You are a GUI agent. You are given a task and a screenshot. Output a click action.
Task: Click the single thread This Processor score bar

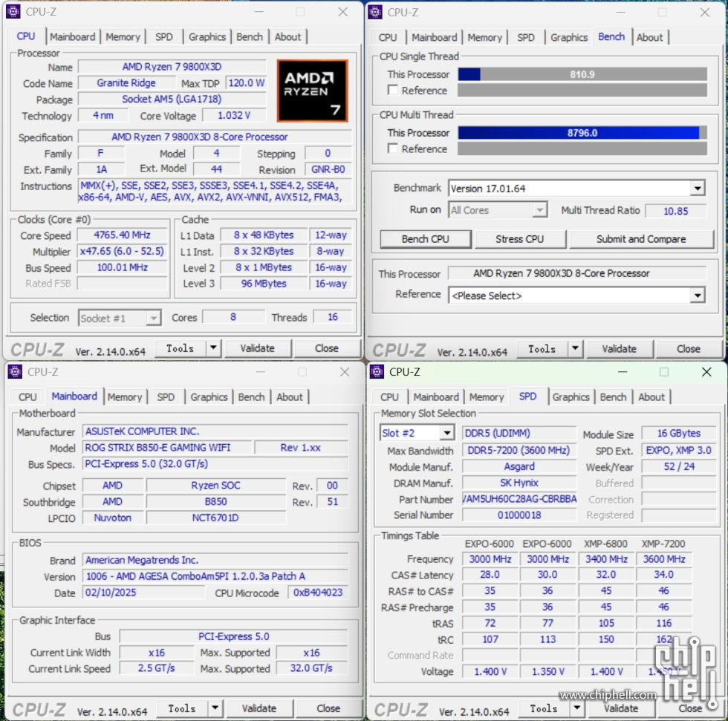coord(582,74)
